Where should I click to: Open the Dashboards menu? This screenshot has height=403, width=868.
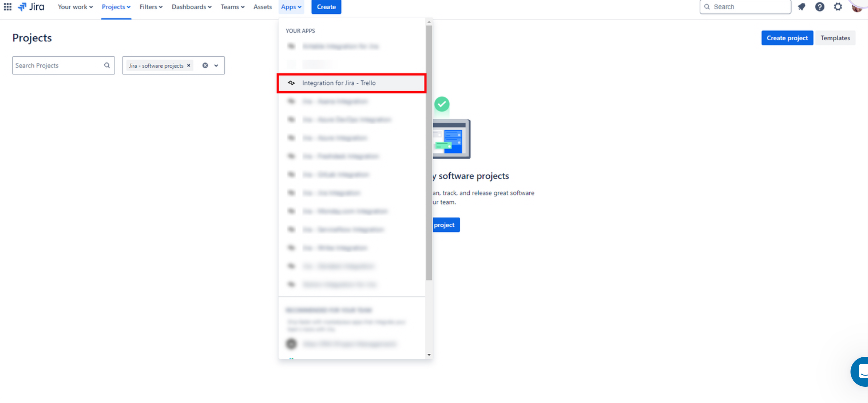pos(192,7)
